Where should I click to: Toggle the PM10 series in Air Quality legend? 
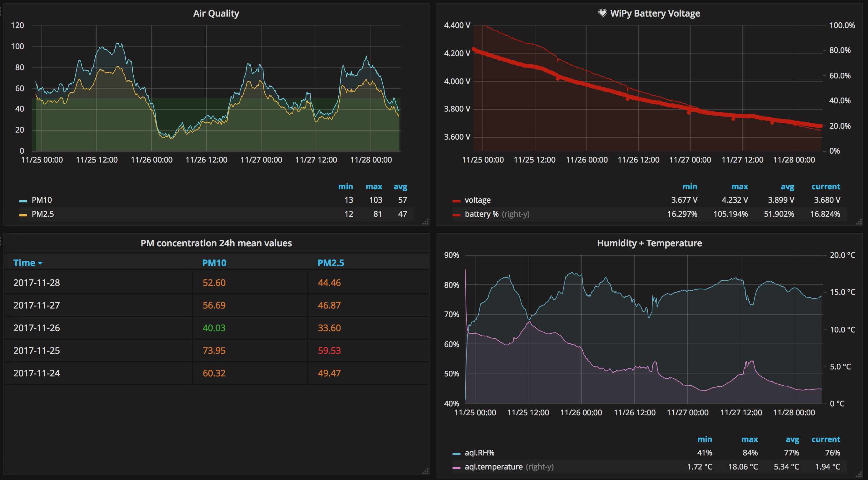pos(42,200)
